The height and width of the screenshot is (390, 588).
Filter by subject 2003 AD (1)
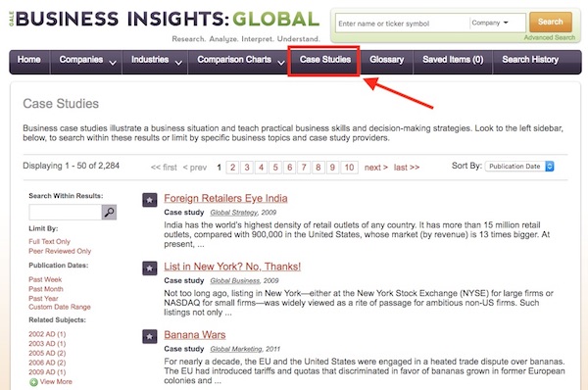tap(47, 344)
